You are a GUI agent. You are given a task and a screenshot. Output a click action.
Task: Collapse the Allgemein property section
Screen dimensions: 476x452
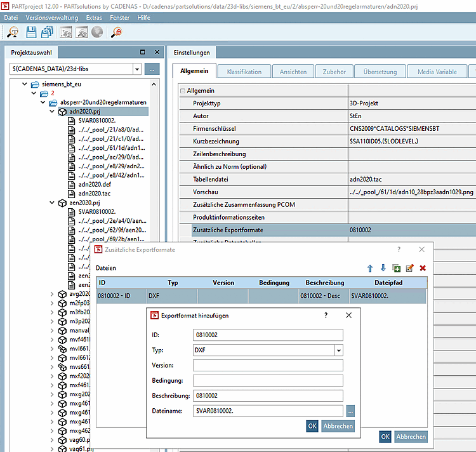[x=183, y=91]
